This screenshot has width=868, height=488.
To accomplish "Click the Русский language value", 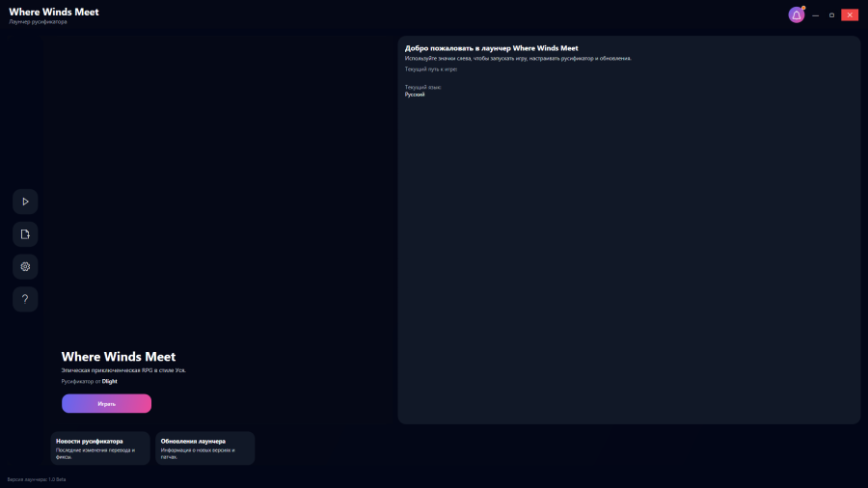I will click(415, 95).
